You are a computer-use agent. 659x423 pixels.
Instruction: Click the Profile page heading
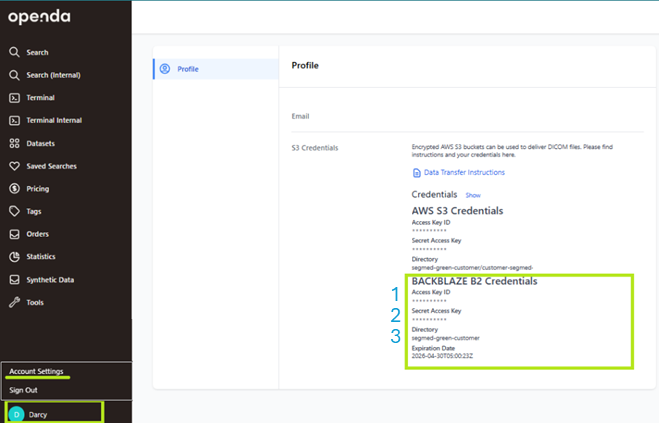coord(305,66)
